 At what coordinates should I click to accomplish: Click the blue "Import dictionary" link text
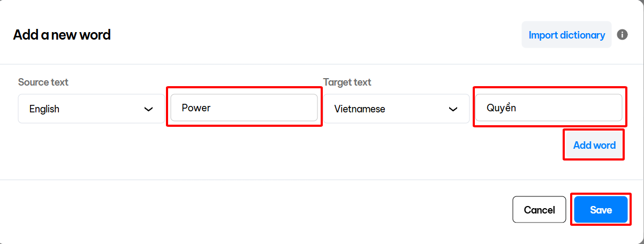pos(566,35)
